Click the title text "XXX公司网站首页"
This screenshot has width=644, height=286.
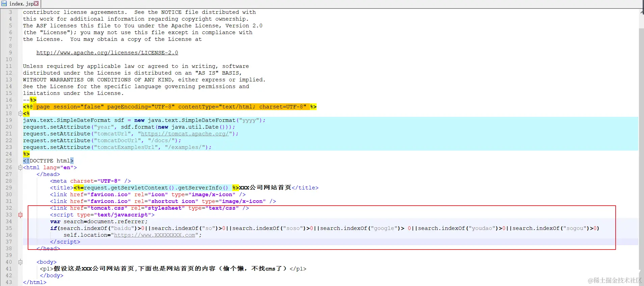[265, 188]
